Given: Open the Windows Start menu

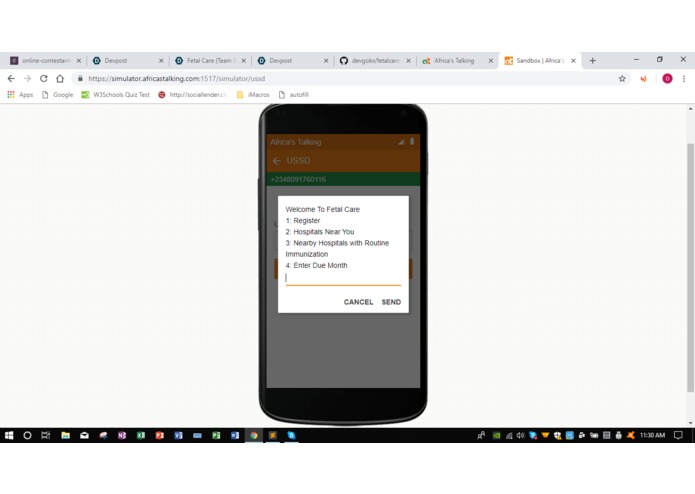Looking at the screenshot, I should pos(9,435).
